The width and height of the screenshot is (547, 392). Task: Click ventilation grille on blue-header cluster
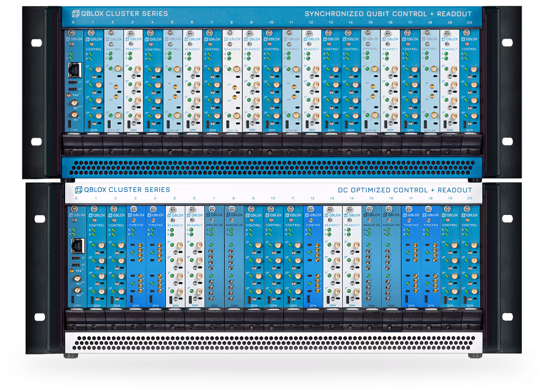pyautogui.click(x=272, y=168)
